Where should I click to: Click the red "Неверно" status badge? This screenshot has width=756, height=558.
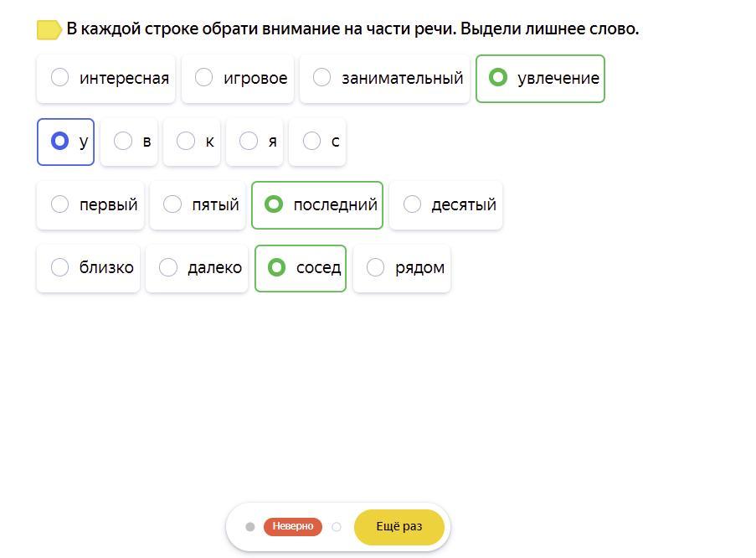(292, 527)
